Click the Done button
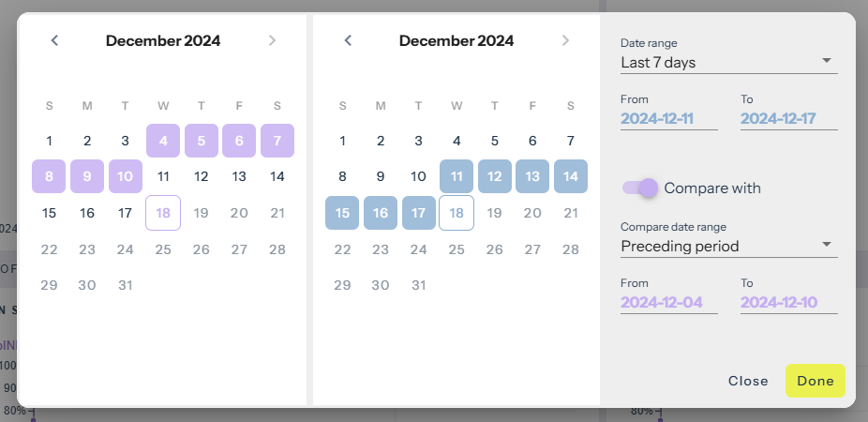The width and height of the screenshot is (868, 422). click(815, 381)
